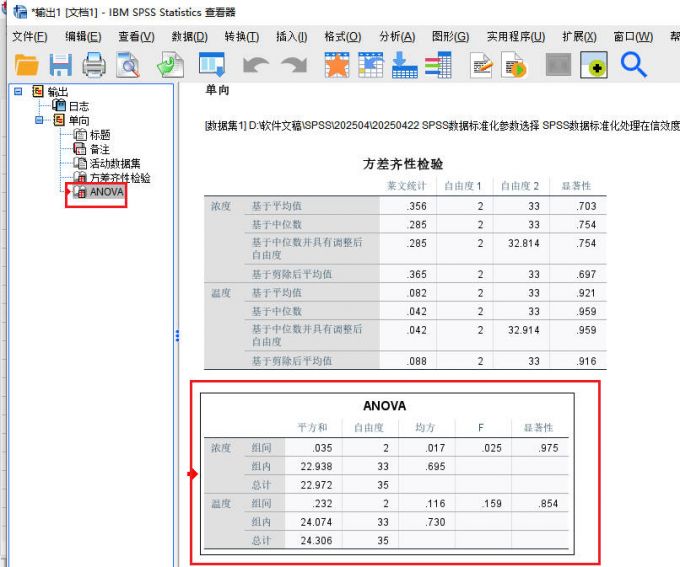Click the Open file folder icon
The height and width of the screenshot is (567, 680).
click(x=26, y=65)
